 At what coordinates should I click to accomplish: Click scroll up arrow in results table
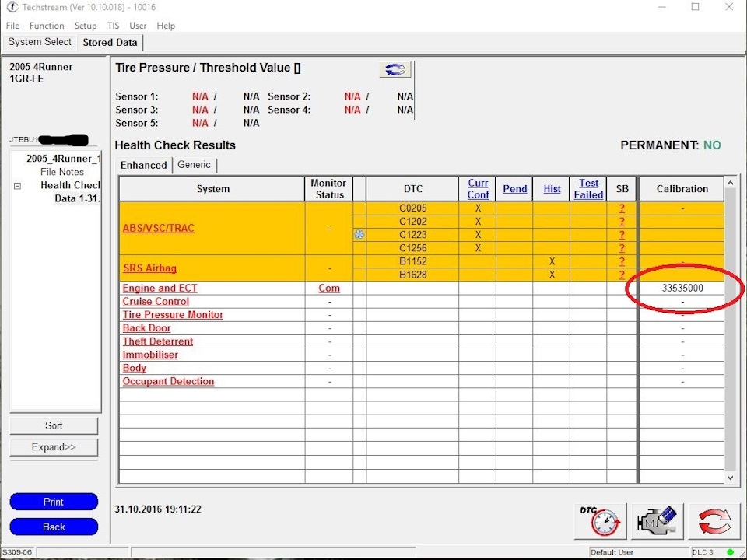point(730,184)
